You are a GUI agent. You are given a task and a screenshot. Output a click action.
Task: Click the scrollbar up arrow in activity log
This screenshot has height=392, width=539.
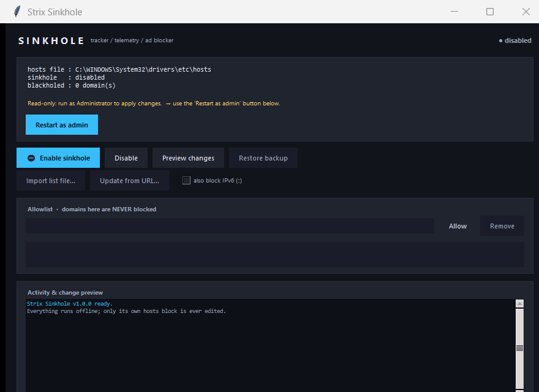(x=519, y=304)
